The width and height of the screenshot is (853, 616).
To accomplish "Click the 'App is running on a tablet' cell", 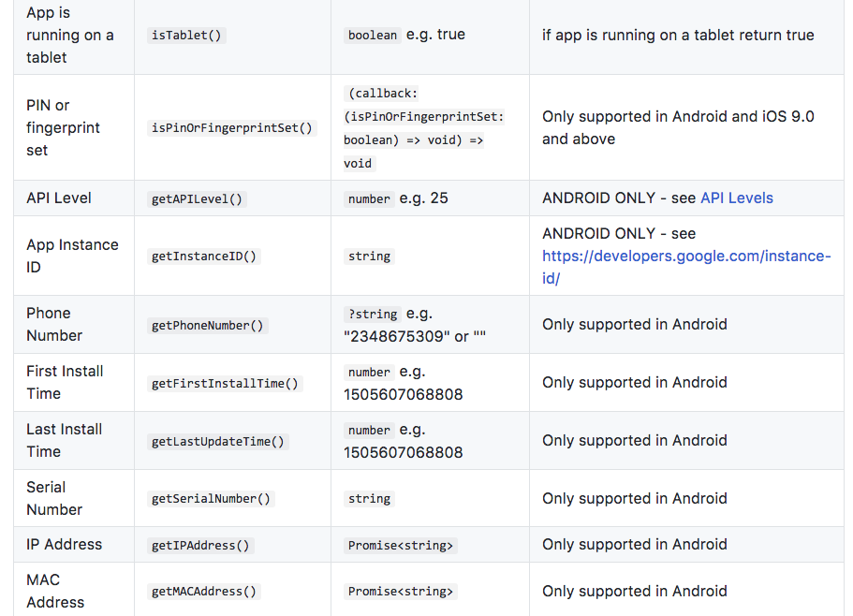I will point(74,36).
